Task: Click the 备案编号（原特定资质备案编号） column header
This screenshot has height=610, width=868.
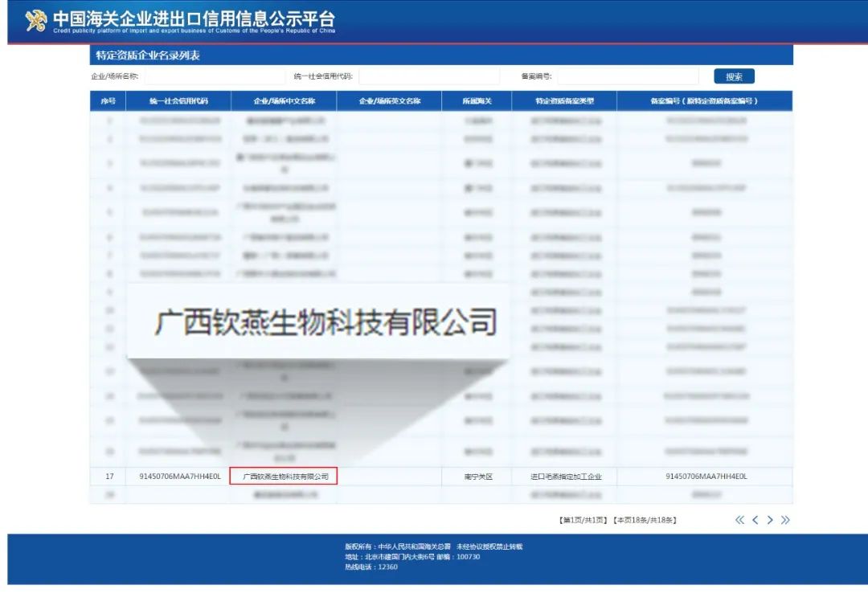Action: pyautogui.click(x=705, y=100)
